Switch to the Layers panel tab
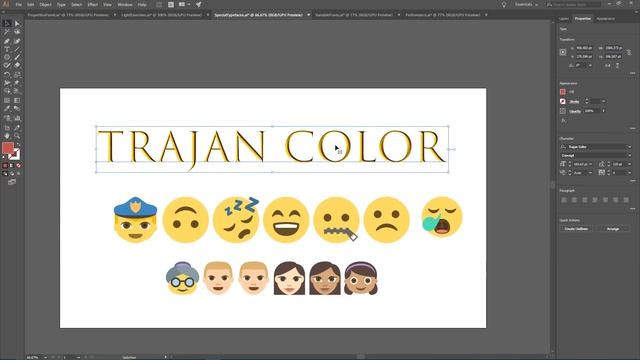This screenshot has width=640, height=360. [564, 19]
